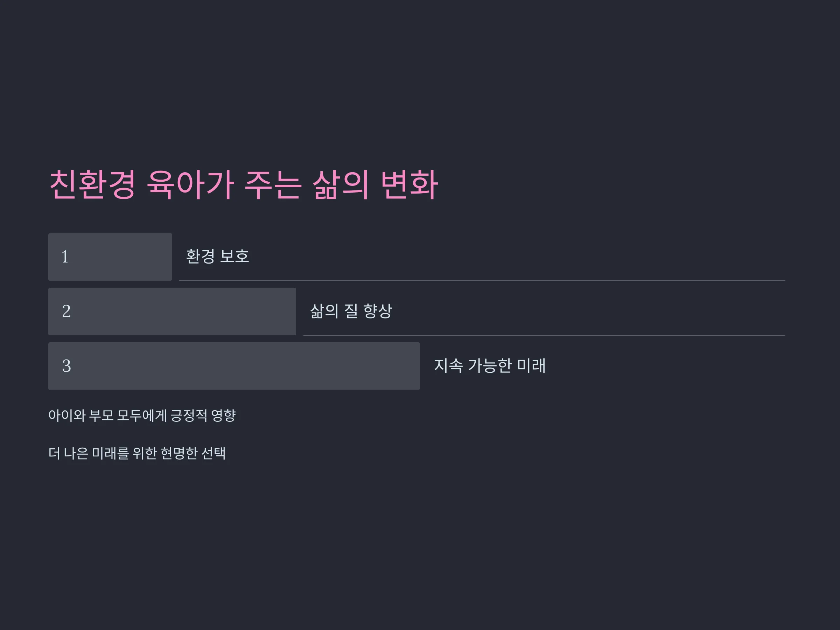Click the word 현명한 in the last line

click(x=179, y=453)
